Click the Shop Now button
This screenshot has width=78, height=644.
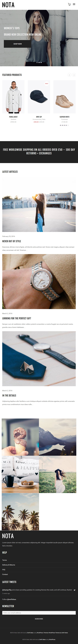pos(18,44)
